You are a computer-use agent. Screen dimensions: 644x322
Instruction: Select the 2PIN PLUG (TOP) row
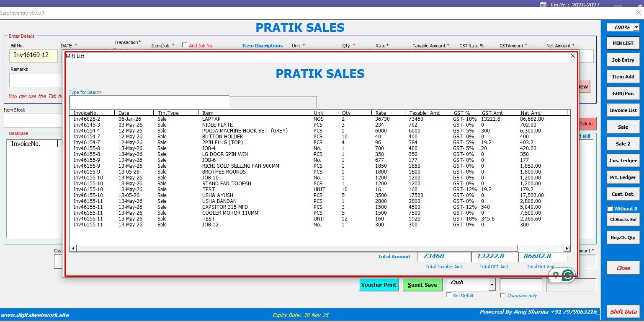(x=320, y=143)
